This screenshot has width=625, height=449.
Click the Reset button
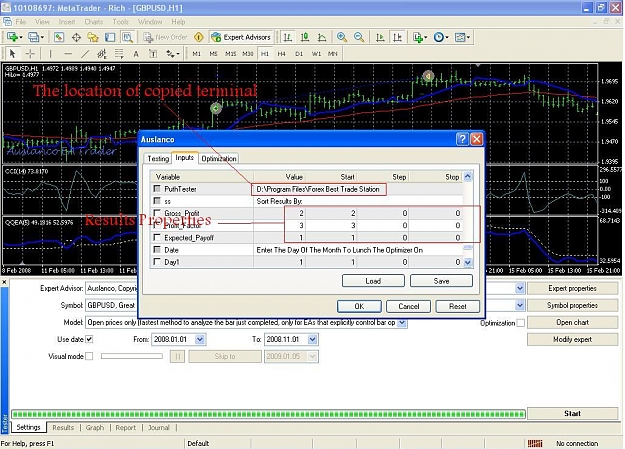click(x=458, y=306)
